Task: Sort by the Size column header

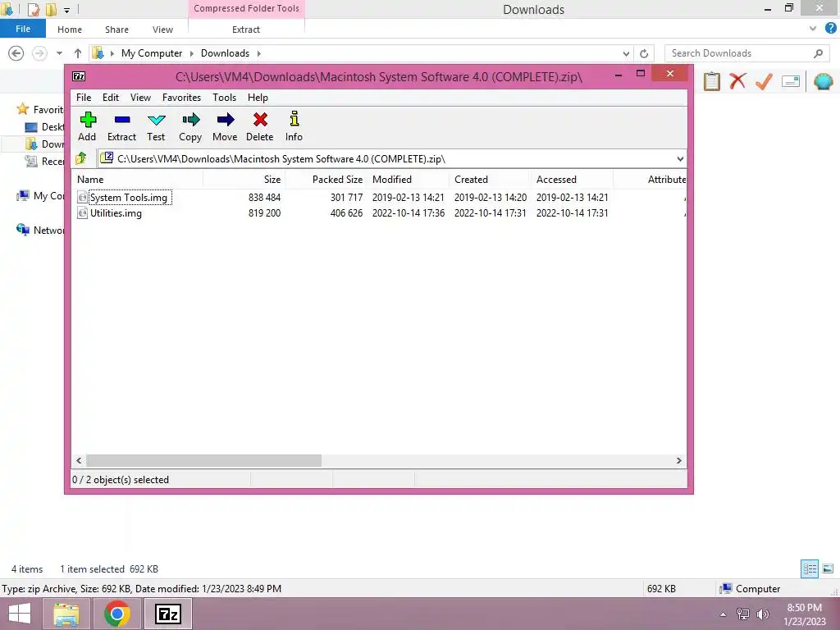Action: [244, 180]
